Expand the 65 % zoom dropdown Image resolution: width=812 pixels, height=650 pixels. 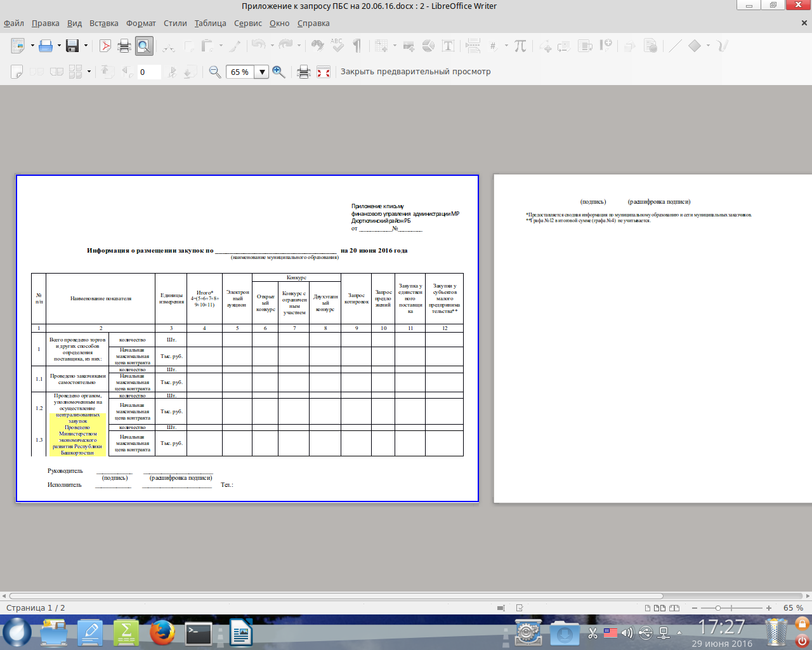261,72
